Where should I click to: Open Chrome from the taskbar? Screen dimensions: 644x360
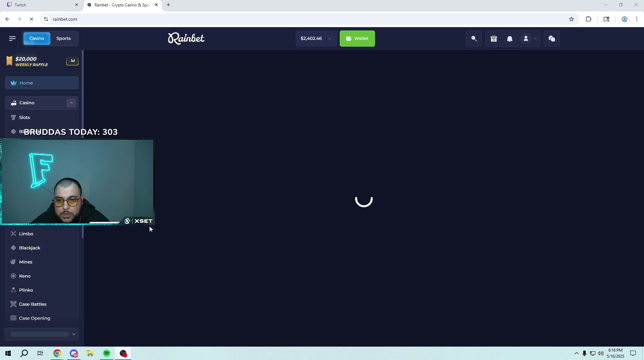click(57, 354)
